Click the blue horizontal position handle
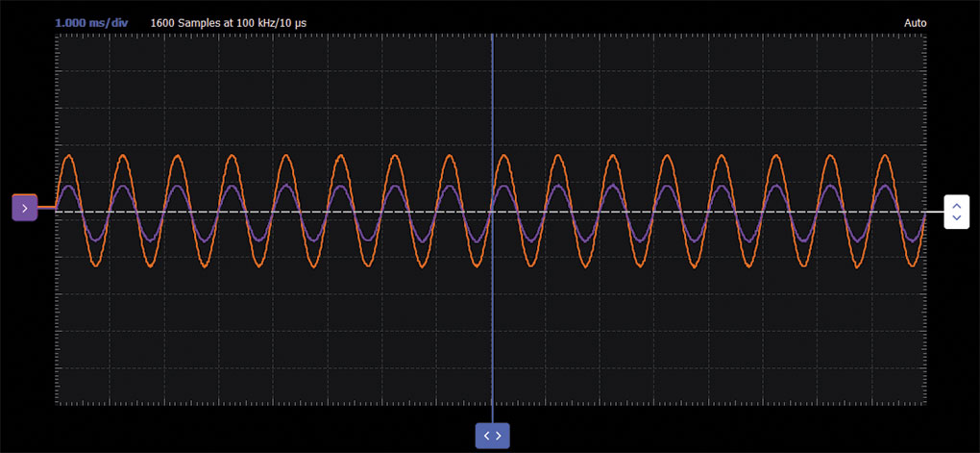Viewport: 980px width, 453px height. tap(493, 436)
